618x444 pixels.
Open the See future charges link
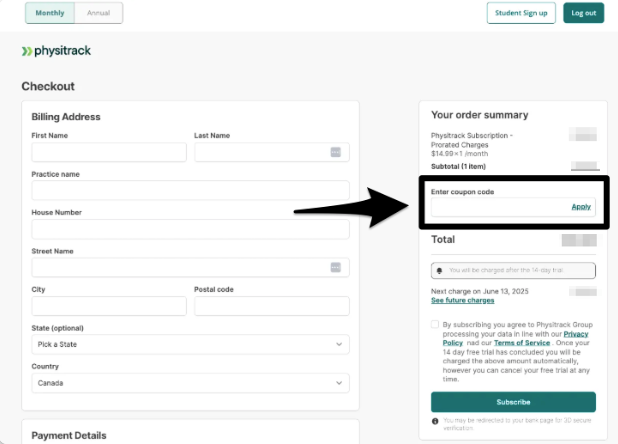pyautogui.click(x=462, y=300)
